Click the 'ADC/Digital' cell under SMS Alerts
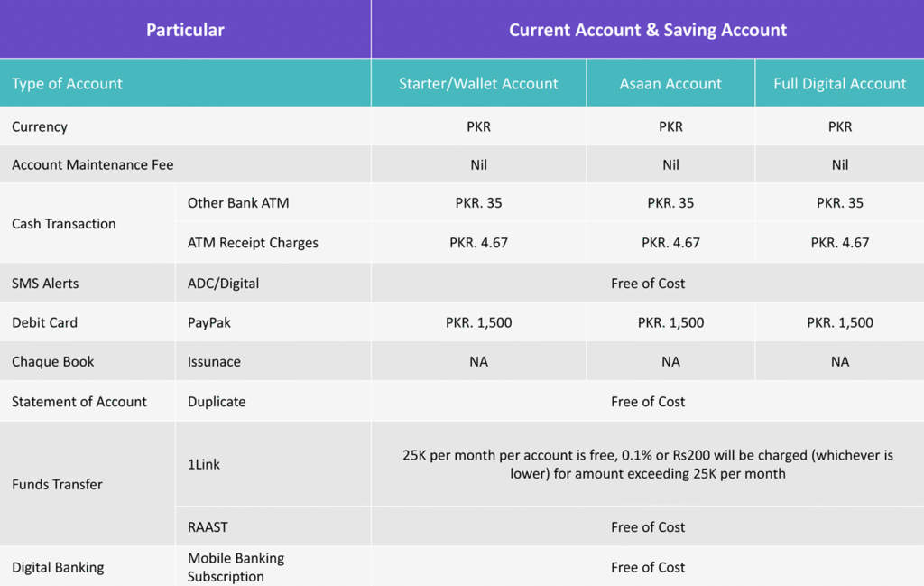The height and width of the screenshot is (586, 924). click(223, 283)
